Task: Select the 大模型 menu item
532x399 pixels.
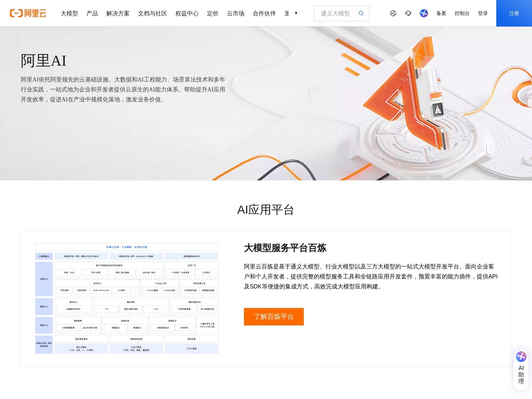Action: click(69, 13)
